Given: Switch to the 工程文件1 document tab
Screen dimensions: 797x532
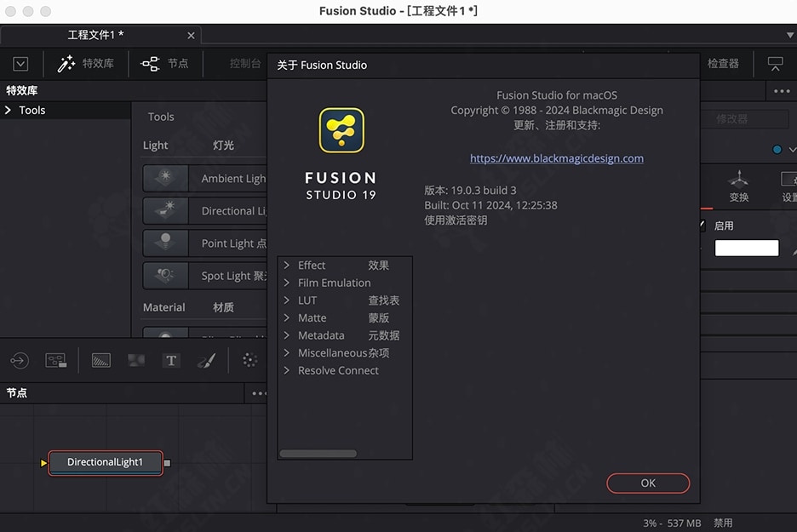Looking at the screenshot, I should point(100,35).
